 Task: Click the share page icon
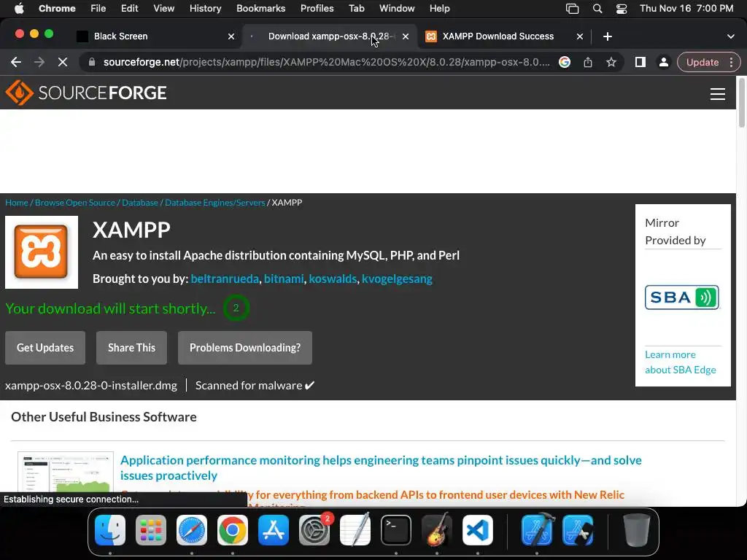click(x=588, y=63)
